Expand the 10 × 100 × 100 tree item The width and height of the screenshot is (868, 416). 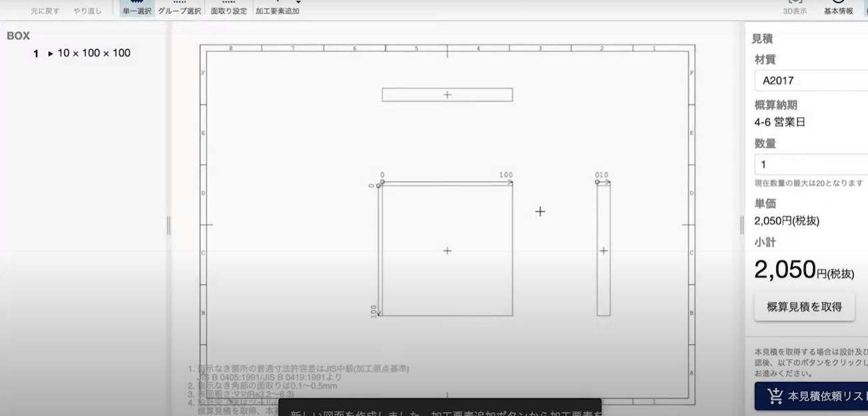point(51,53)
